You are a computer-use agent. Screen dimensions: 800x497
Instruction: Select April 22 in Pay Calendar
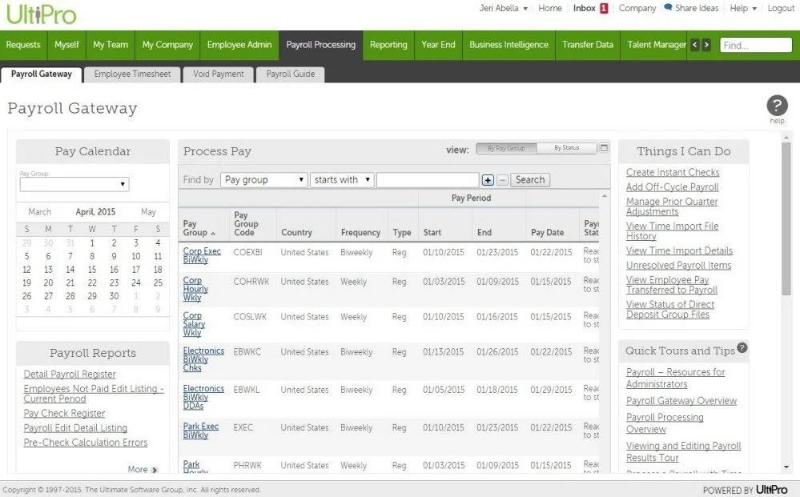coord(92,283)
